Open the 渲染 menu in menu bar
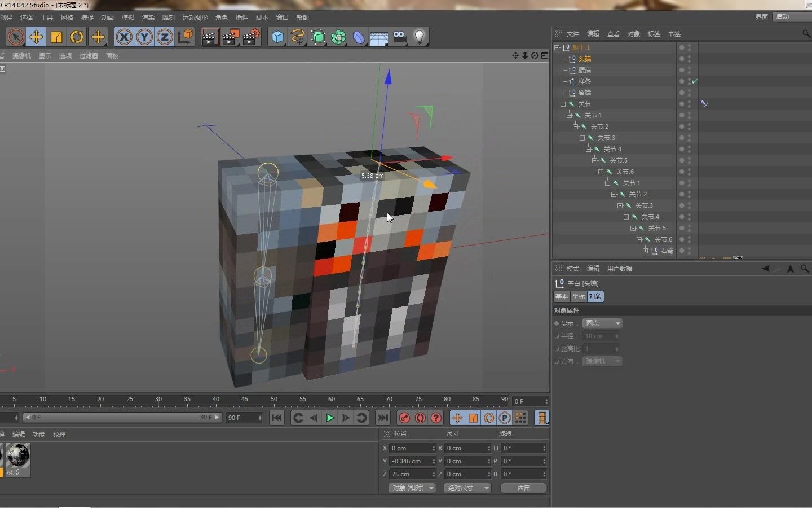The height and width of the screenshot is (508, 812). point(148,17)
